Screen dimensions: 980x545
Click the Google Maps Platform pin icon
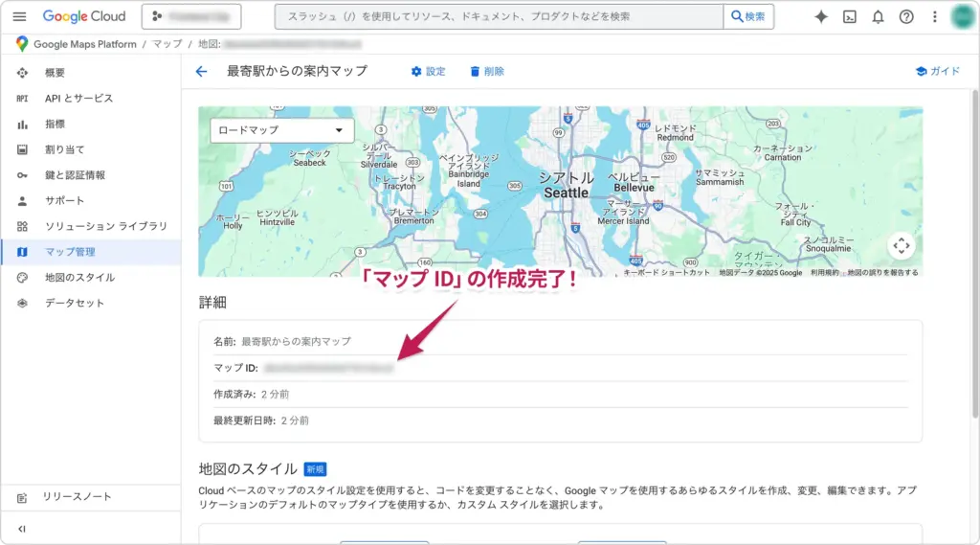point(22,43)
